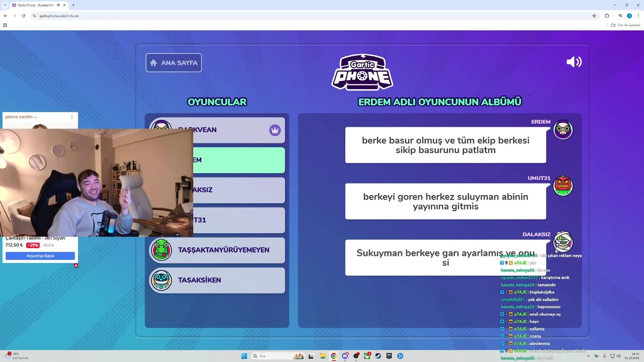Click the green frog avatar of TAŞŞAKTANYÜRÜYEMEYEN

tap(162, 250)
